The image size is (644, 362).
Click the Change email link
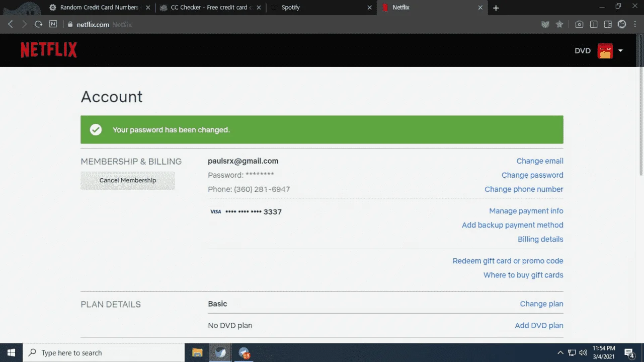click(540, 161)
